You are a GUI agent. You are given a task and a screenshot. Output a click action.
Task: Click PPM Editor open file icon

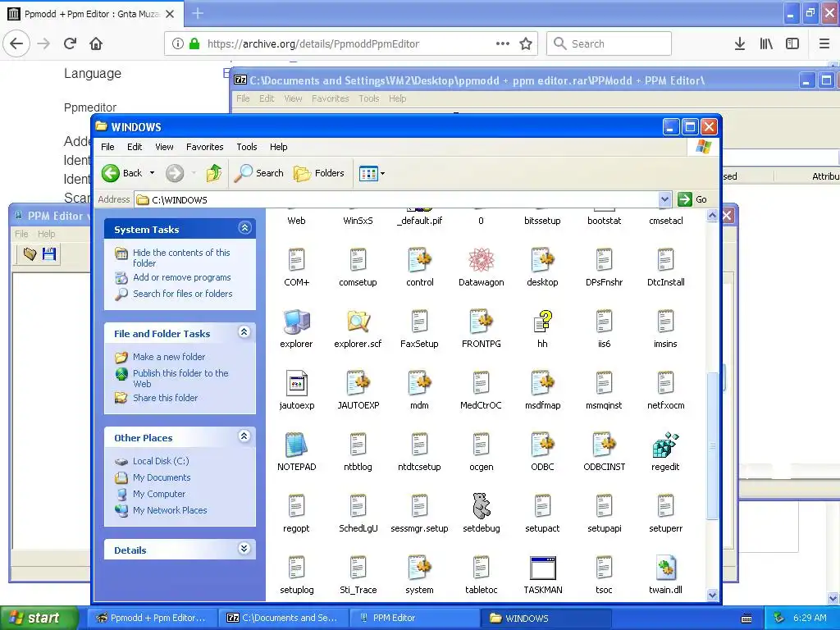pyautogui.click(x=30, y=254)
